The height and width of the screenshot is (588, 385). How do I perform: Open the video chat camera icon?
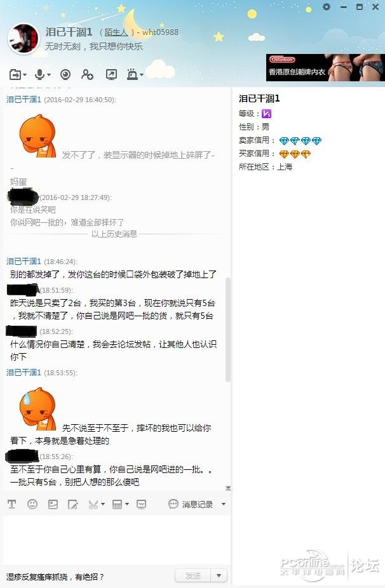tap(65, 75)
